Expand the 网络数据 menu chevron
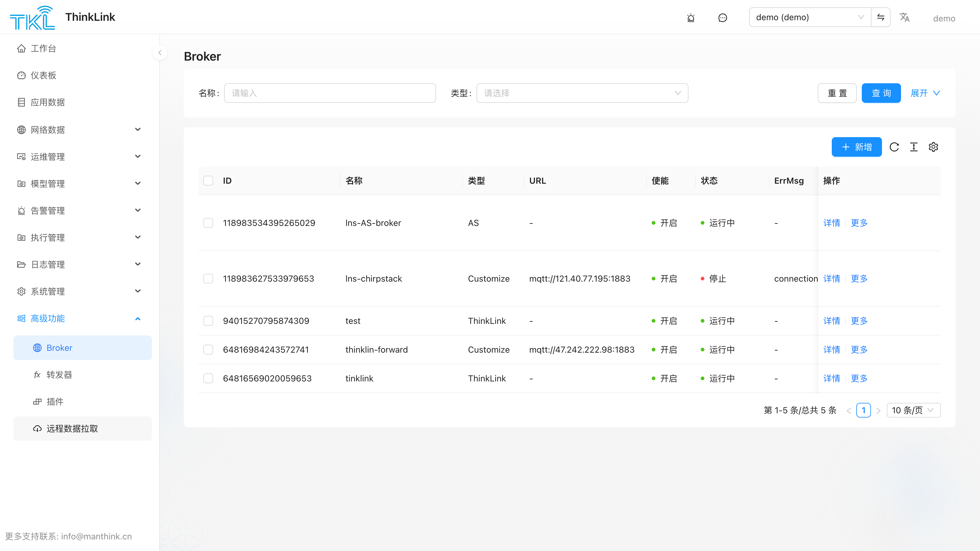The image size is (980, 551). coord(138,130)
